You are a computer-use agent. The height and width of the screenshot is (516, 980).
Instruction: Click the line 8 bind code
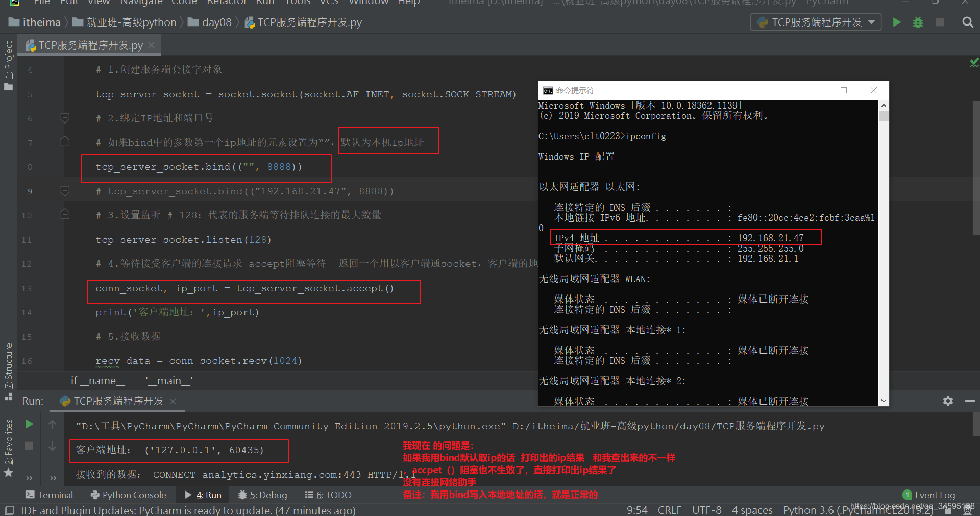(199, 167)
